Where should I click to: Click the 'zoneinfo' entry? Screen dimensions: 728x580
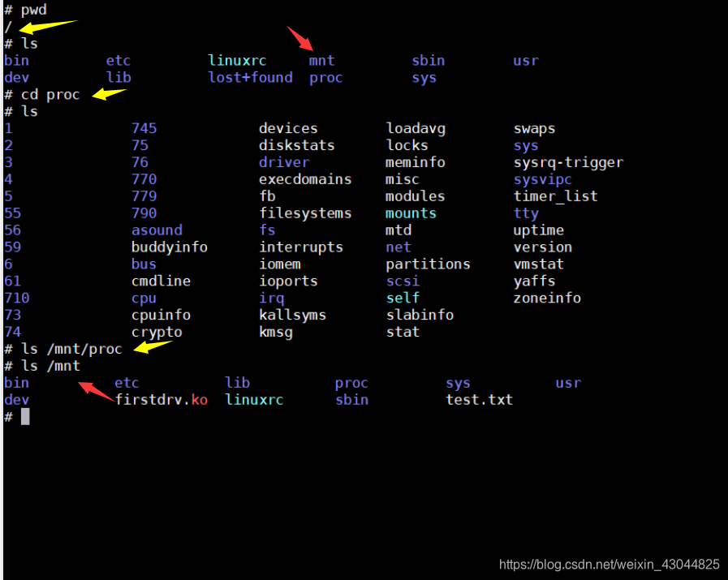(x=547, y=298)
